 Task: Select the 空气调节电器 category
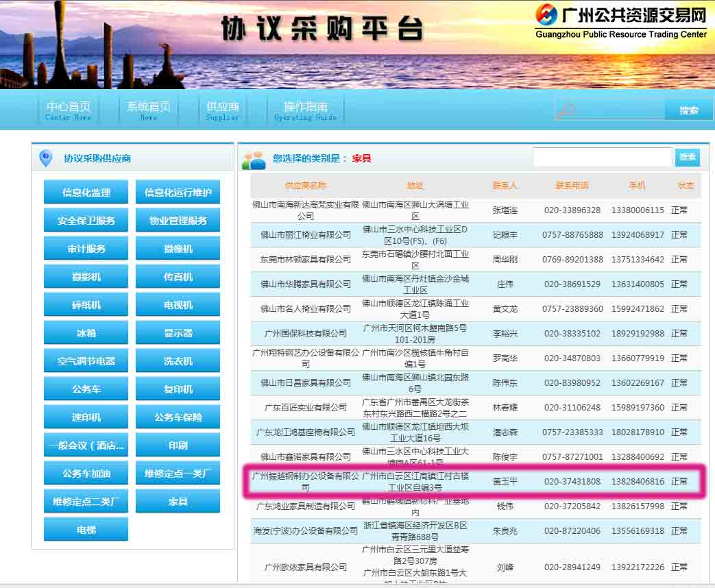(x=86, y=361)
